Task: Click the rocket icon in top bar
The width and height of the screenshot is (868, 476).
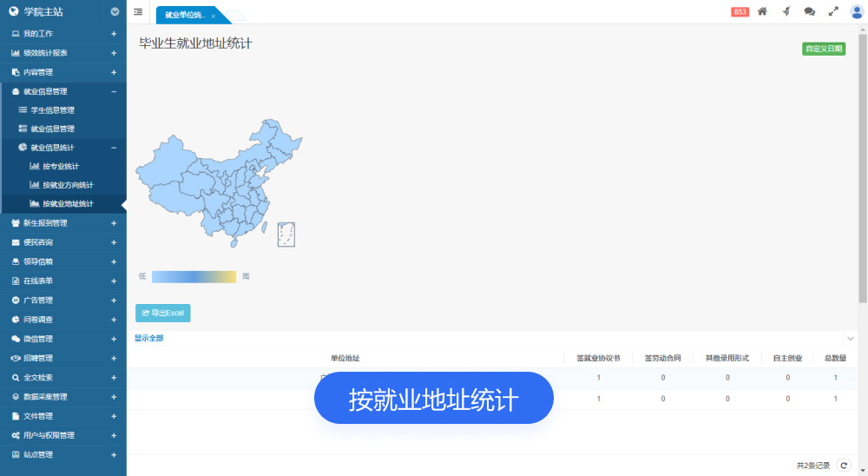Action: click(786, 11)
